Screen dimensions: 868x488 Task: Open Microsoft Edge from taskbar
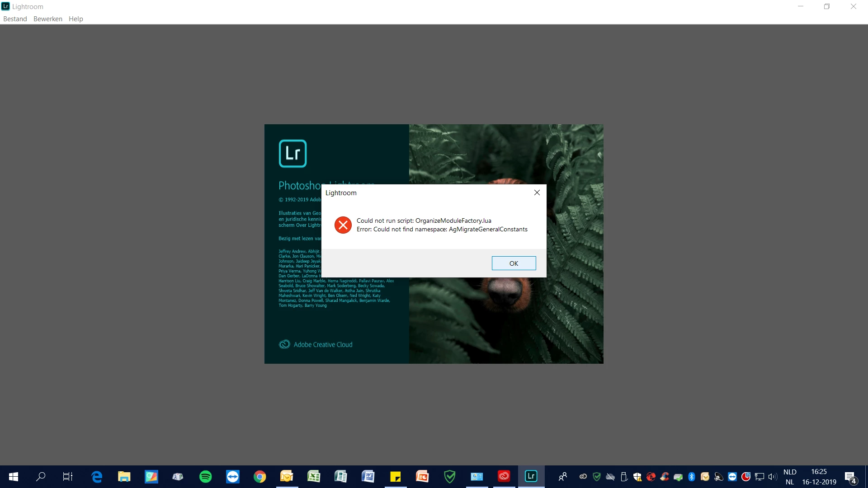(x=97, y=477)
